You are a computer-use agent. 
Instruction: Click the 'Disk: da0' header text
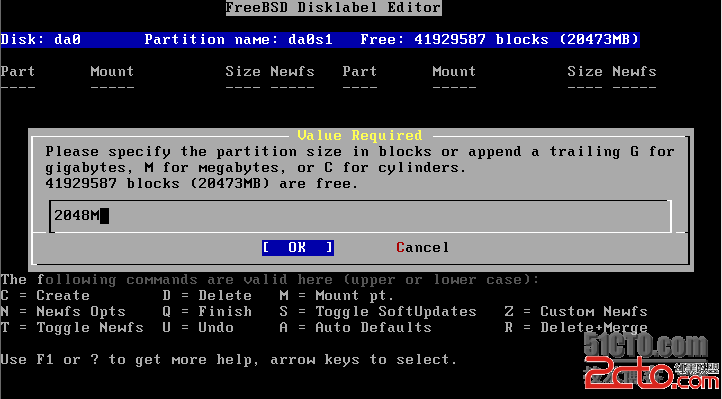[41, 40]
